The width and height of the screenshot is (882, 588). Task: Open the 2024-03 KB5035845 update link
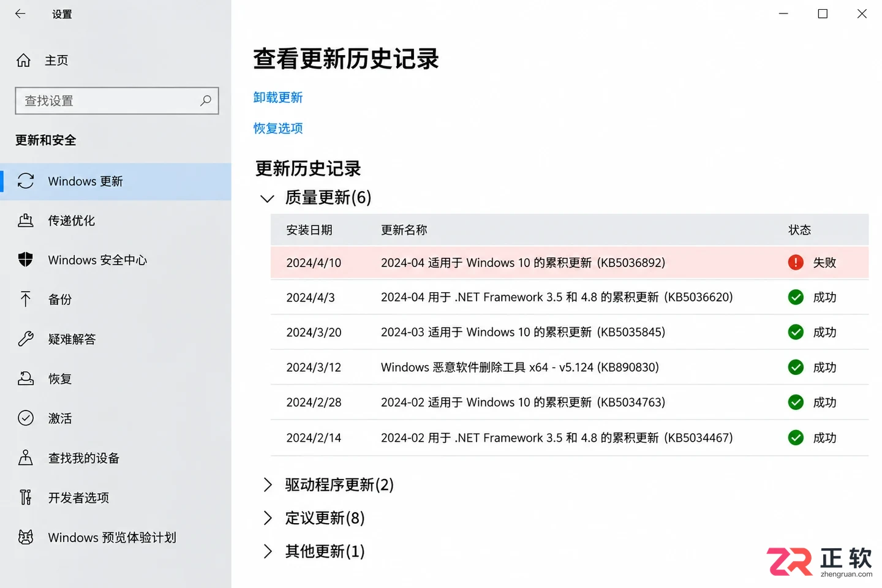click(523, 332)
